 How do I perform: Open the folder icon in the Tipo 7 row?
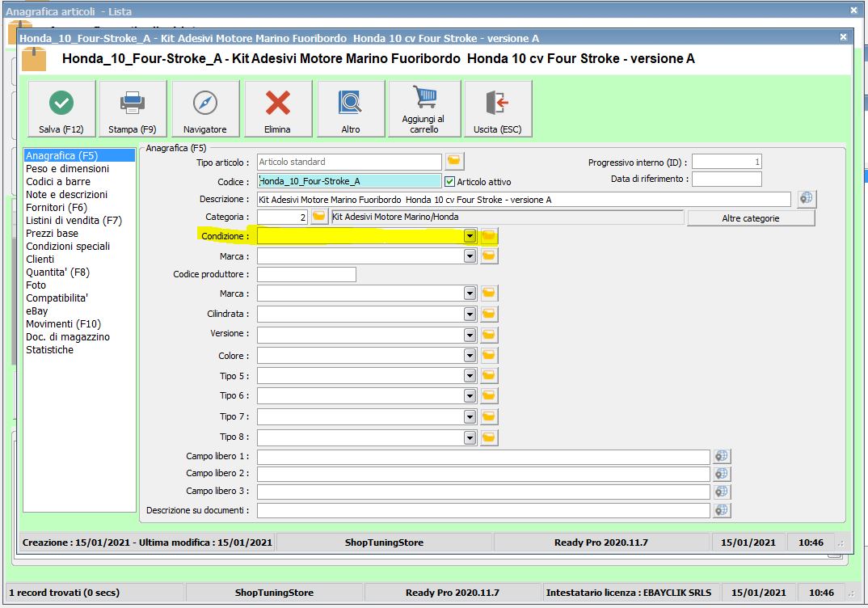click(489, 416)
